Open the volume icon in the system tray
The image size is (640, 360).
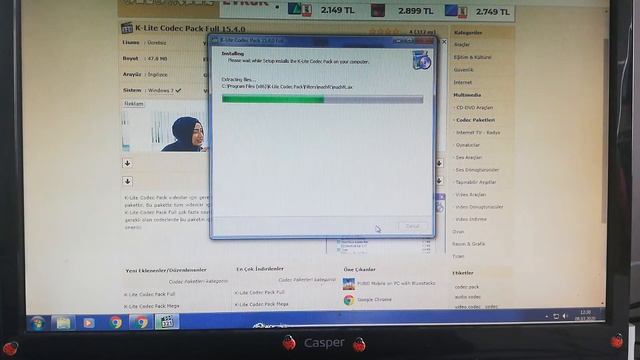click(565, 316)
